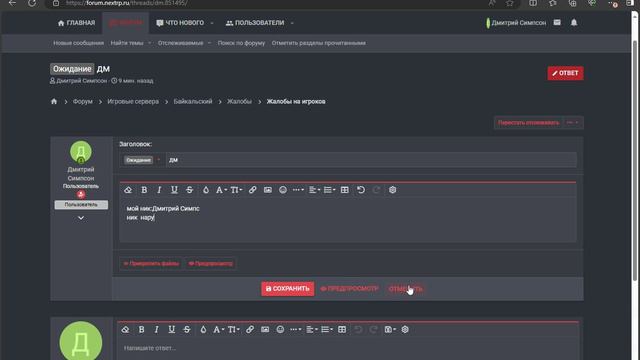Open alignment dropdown in reply editor
The height and width of the screenshot is (360, 640).
click(312, 329)
